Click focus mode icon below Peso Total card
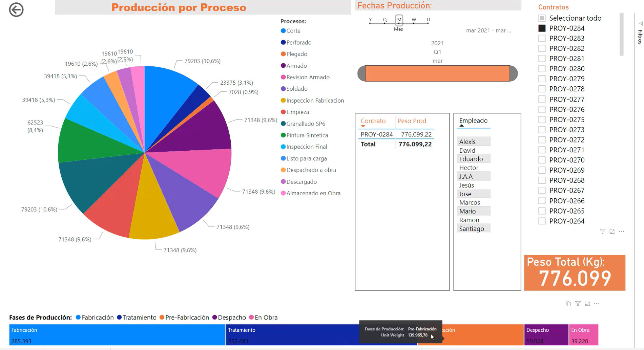Viewport: 644px width, 350px height. pyautogui.click(x=587, y=304)
